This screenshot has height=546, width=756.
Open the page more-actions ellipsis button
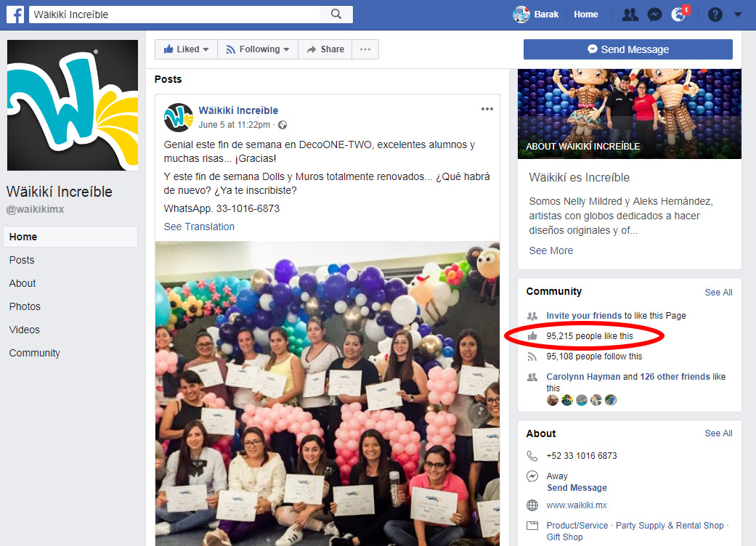[365, 49]
